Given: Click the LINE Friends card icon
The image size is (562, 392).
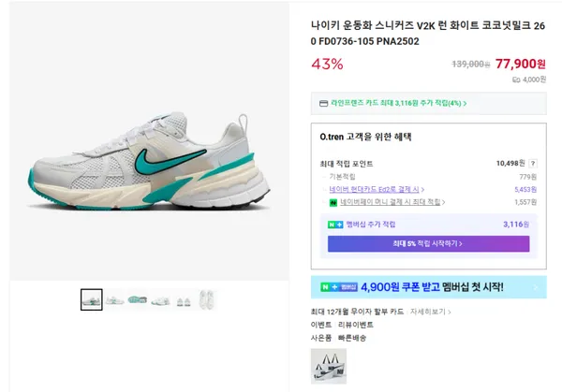Looking at the screenshot, I should click(x=323, y=104).
